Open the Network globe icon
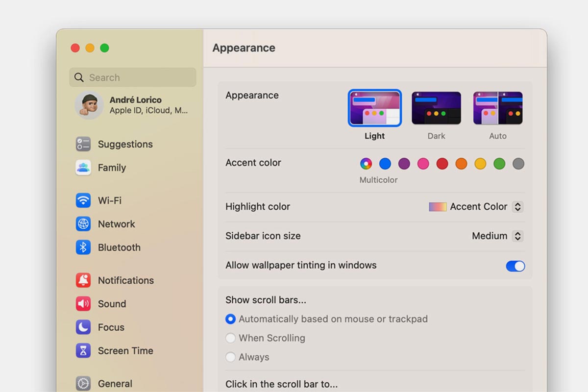This screenshot has height=392, width=588. pyautogui.click(x=83, y=224)
